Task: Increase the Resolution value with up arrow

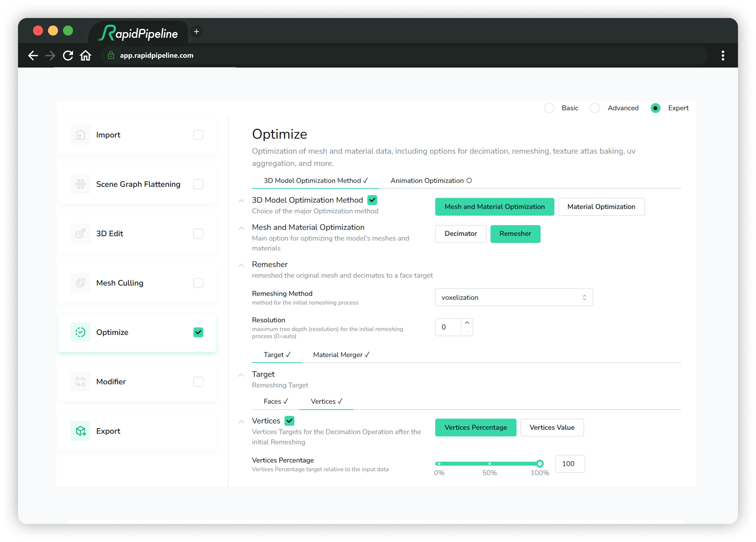Action: 467,323
